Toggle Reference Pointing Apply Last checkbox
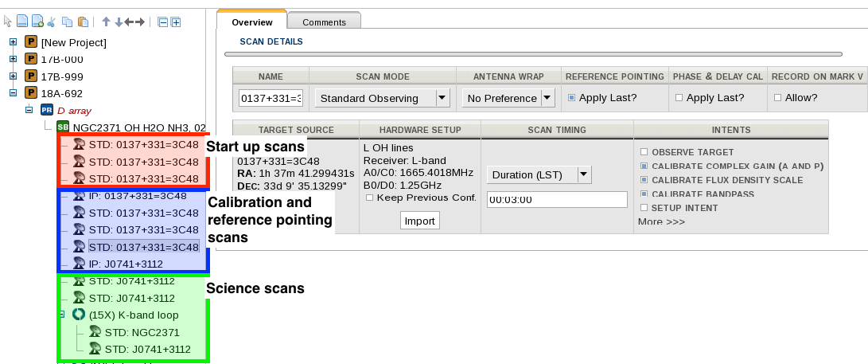This screenshot has height=364, width=868. point(571,98)
